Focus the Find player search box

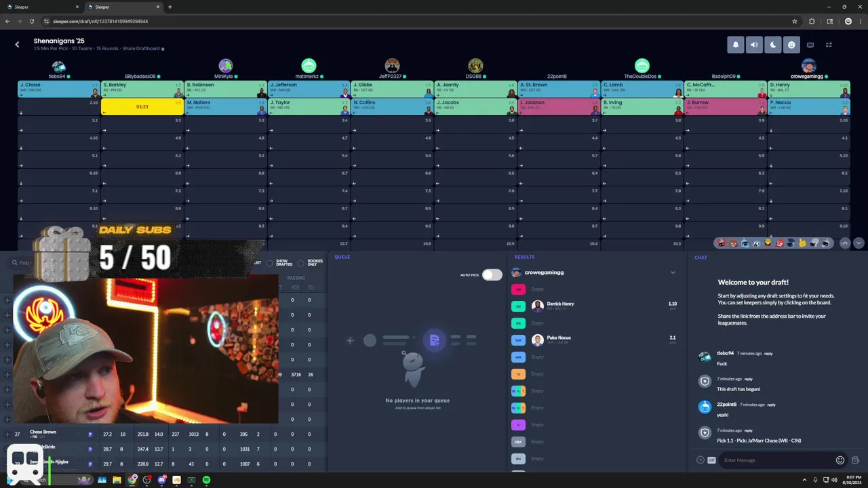coord(23,262)
